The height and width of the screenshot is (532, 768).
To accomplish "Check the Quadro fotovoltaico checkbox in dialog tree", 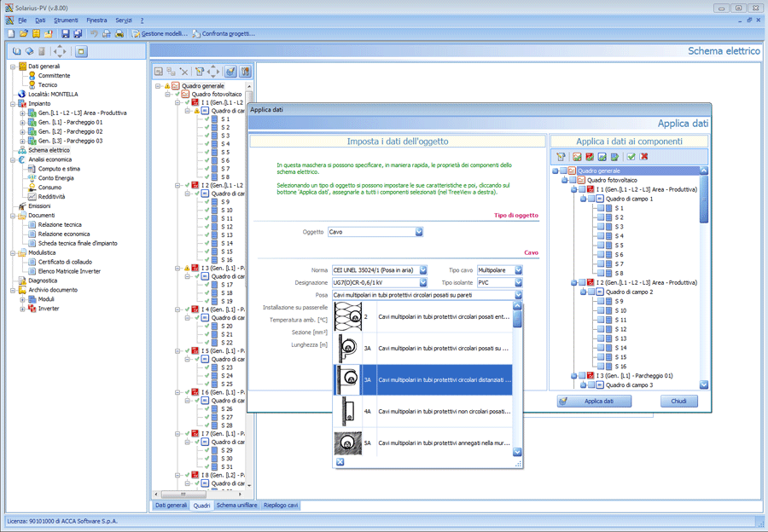I will (x=573, y=180).
